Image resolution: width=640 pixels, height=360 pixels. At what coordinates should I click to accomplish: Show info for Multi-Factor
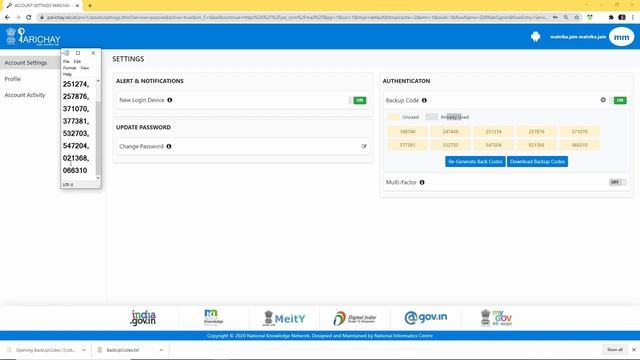click(422, 182)
